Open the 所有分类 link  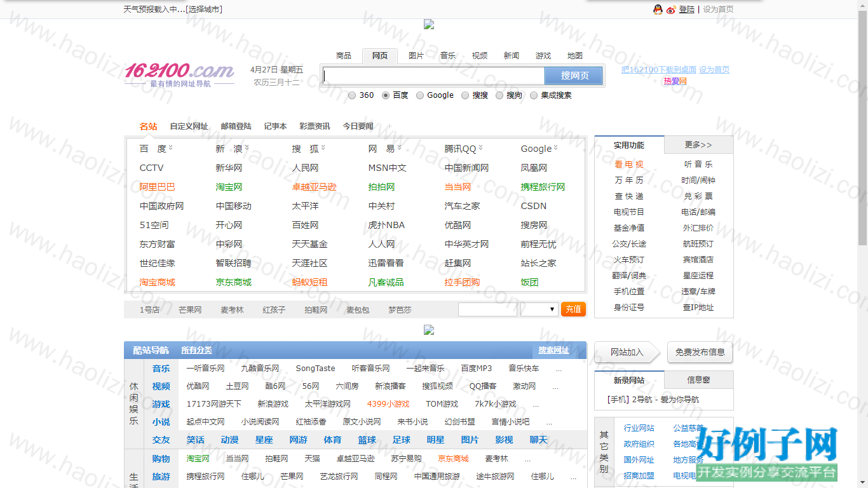[196, 350]
